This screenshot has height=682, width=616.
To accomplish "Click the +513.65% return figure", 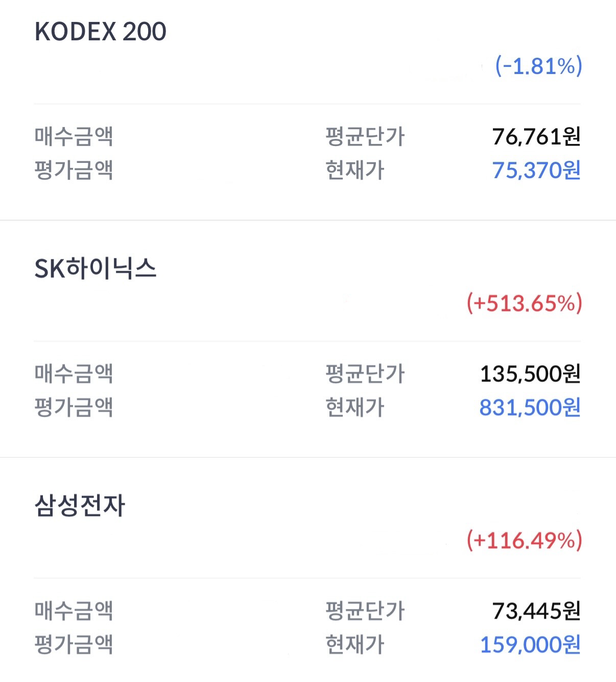I will tap(525, 303).
